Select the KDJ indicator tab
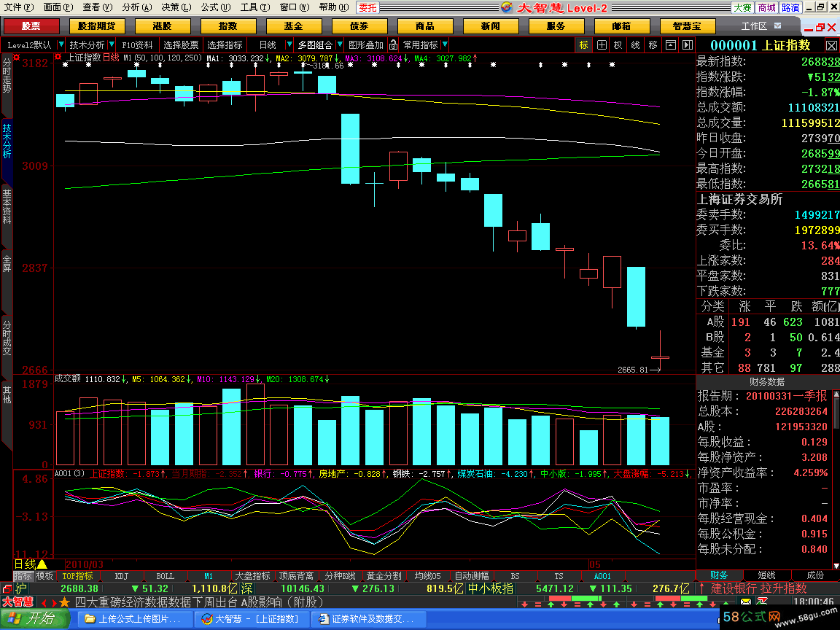This screenshot has width=840, height=630. click(x=122, y=576)
